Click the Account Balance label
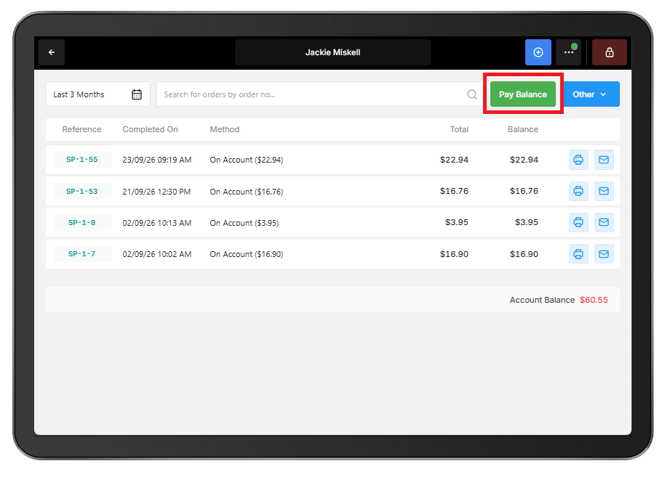This screenshot has width=670, height=477. coord(542,300)
